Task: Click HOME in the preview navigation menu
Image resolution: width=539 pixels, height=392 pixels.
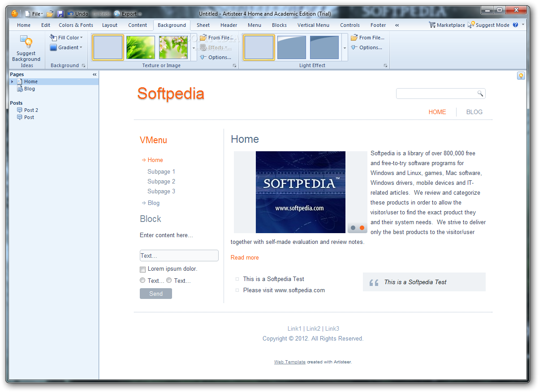Action: click(437, 112)
